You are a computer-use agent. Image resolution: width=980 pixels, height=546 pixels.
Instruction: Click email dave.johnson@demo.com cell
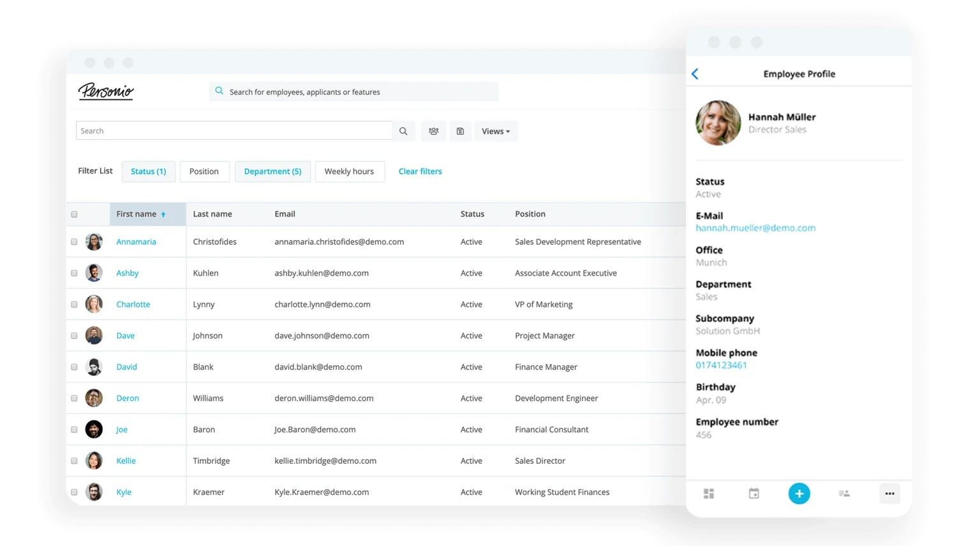pos(322,336)
